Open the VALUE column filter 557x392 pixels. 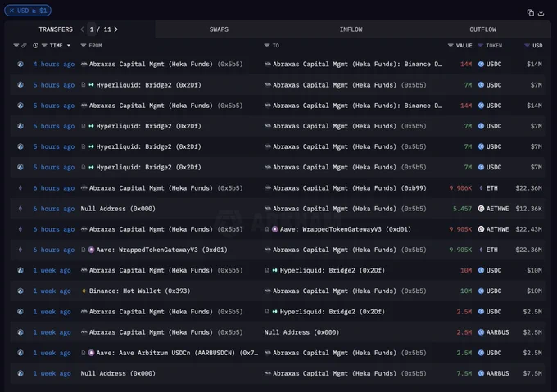point(451,45)
